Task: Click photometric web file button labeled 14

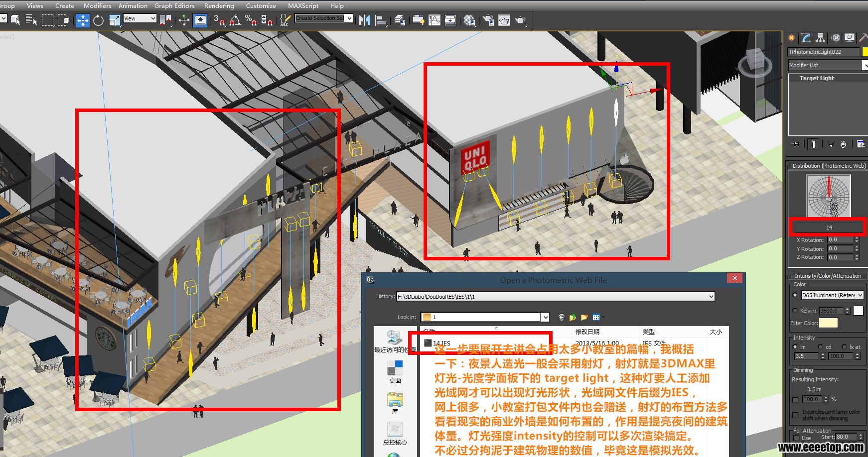Action: pyautogui.click(x=829, y=228)
